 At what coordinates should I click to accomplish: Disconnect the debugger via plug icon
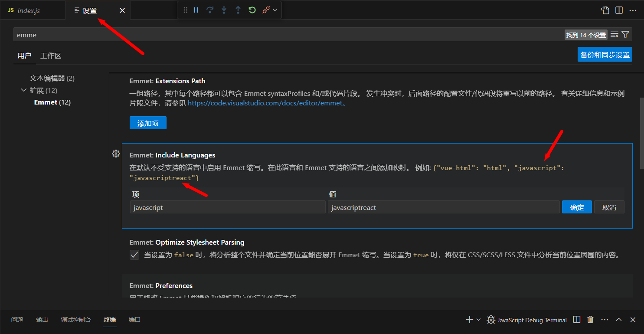tap(266, 10)
